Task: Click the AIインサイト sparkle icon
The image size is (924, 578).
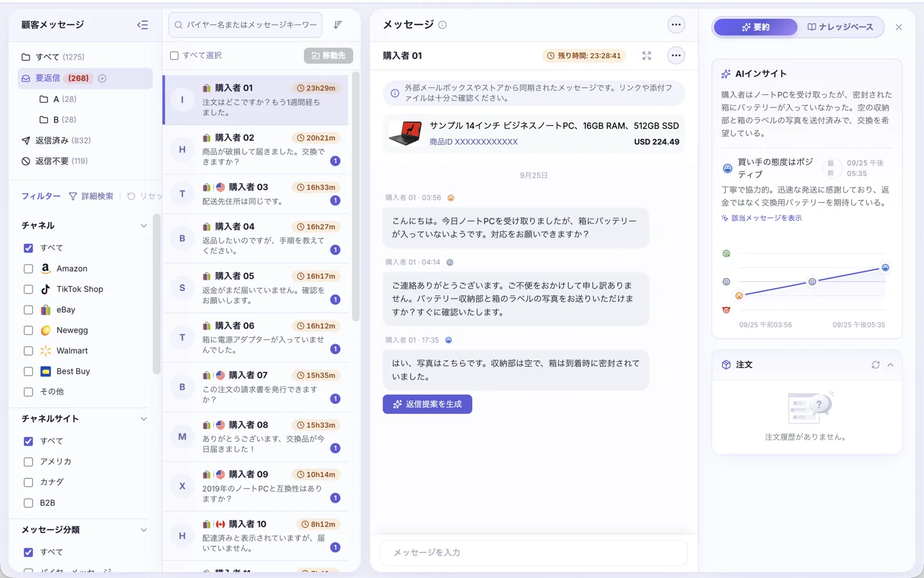Action: tap(726, 74)
